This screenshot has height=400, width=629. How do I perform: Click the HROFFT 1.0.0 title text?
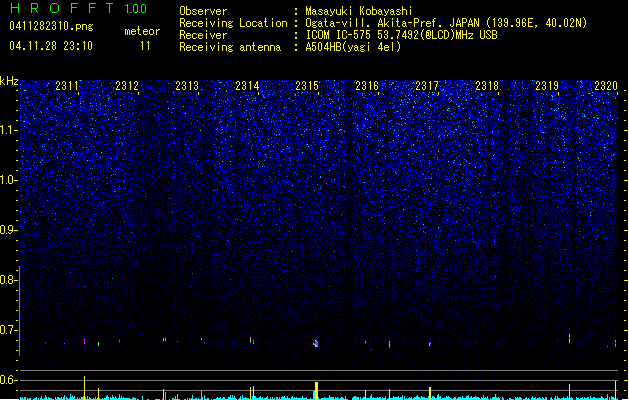[x=79, y=8]
